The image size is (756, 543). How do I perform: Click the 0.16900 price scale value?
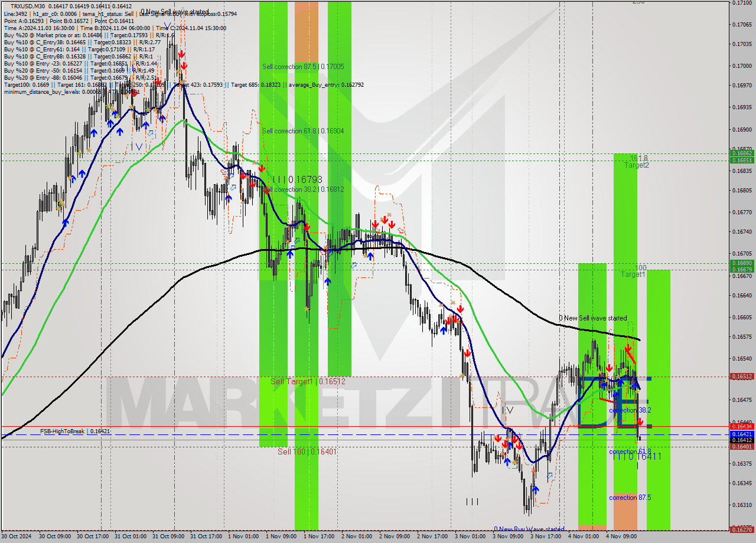coord(743,130)
